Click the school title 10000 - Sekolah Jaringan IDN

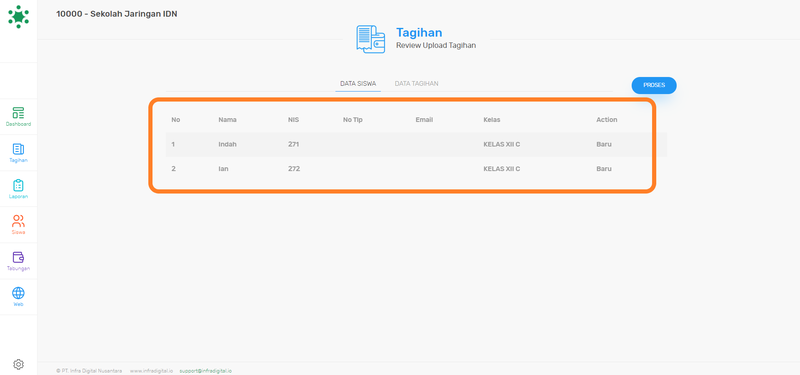coord(117,14)
